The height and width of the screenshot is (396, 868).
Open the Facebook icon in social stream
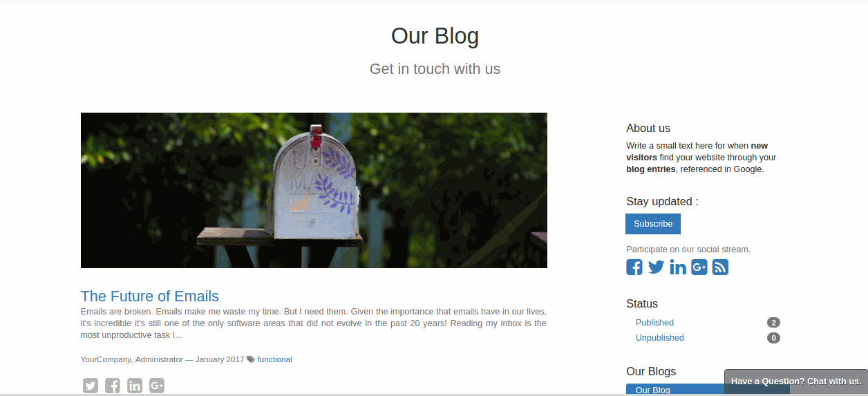(x=634, y=267)
